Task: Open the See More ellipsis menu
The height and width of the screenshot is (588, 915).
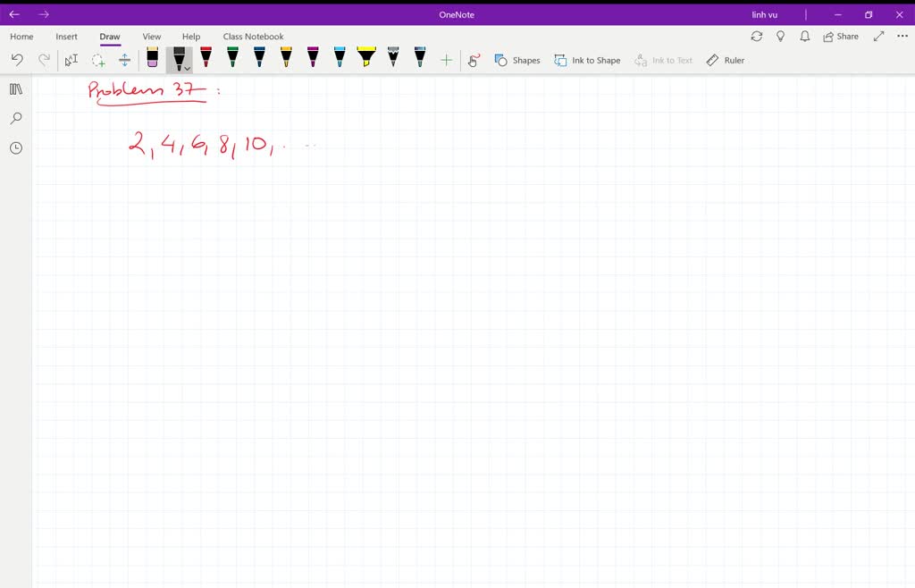Action: (903, 36)
